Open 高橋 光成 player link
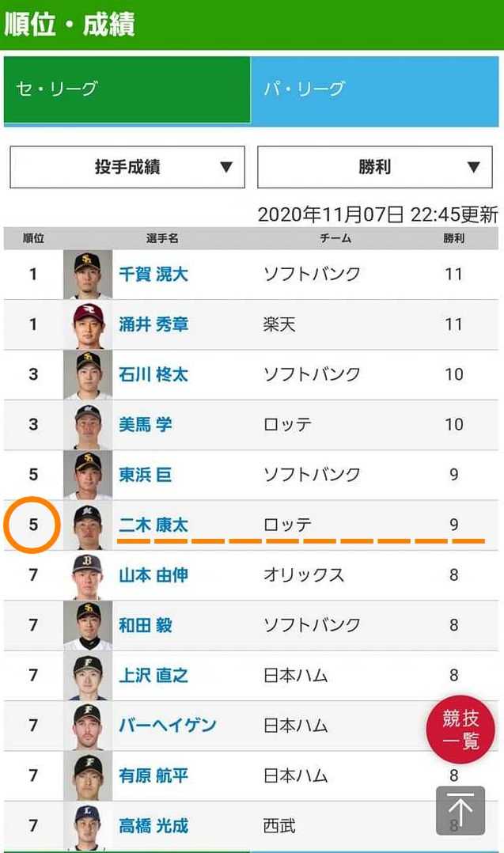Viewport: 504px width, 853px height. coord(153,826)
